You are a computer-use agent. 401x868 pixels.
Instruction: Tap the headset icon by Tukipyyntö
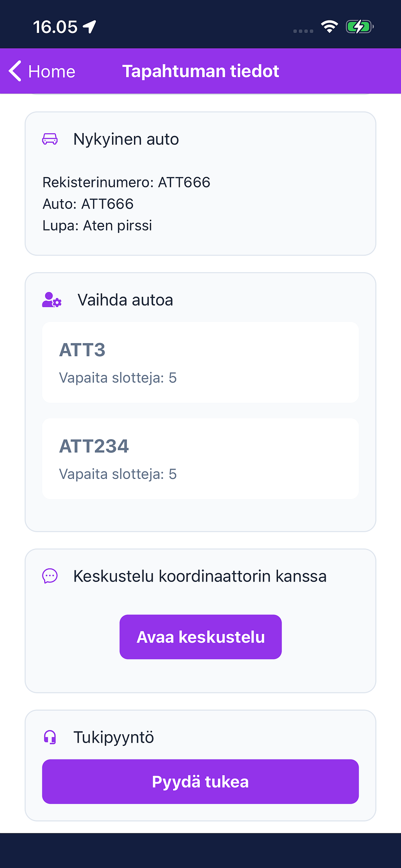(50, 737)
